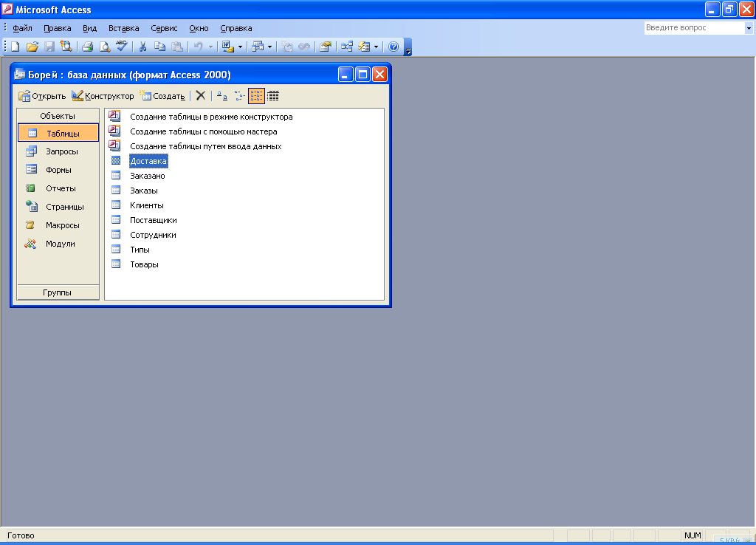
Task: Select Отчеты in objects pane
Action: pyautogui.click(x=58, y=188)
